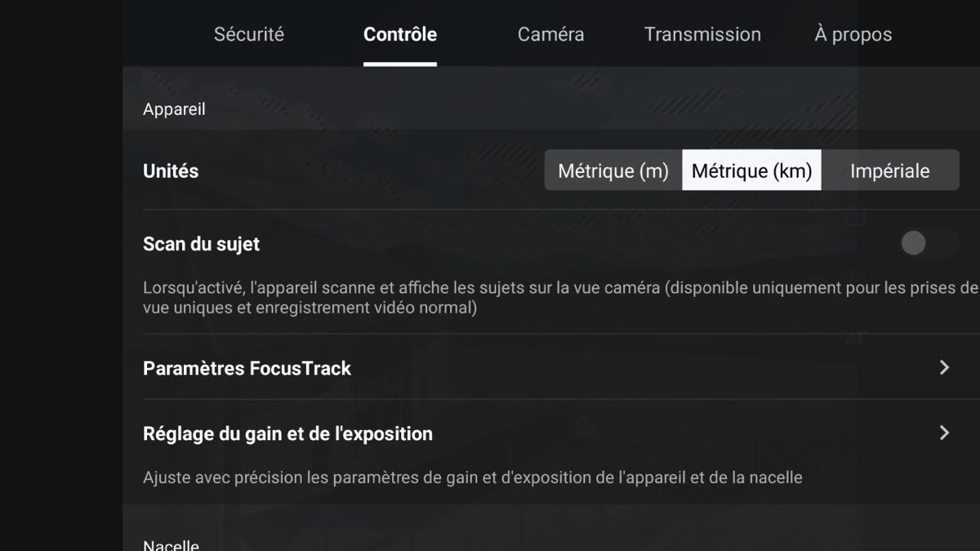Click the gain and exposure description text
This screenshot has width=980, height=551.
click(472, 478)
